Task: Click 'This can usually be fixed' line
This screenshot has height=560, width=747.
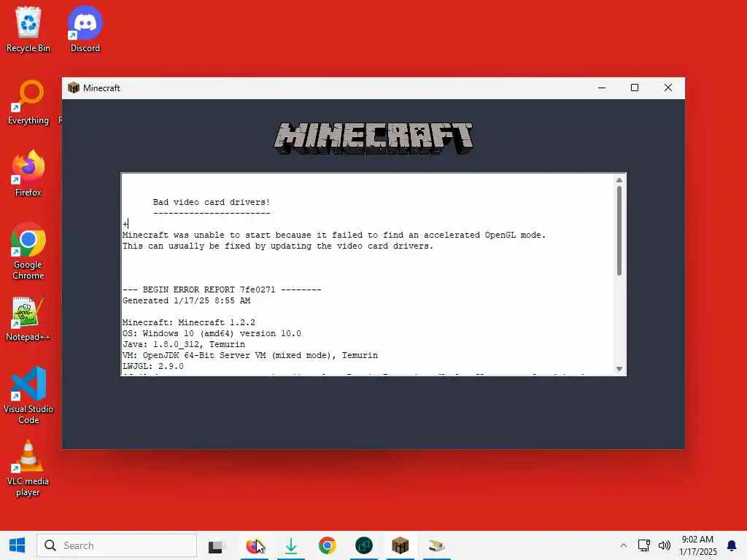Action: [278, 246]
